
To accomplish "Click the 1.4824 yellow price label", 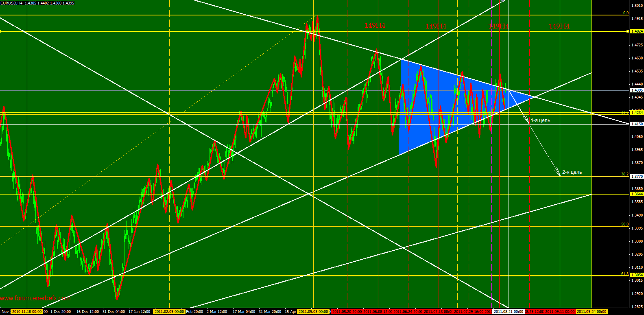I will point(636,31).
